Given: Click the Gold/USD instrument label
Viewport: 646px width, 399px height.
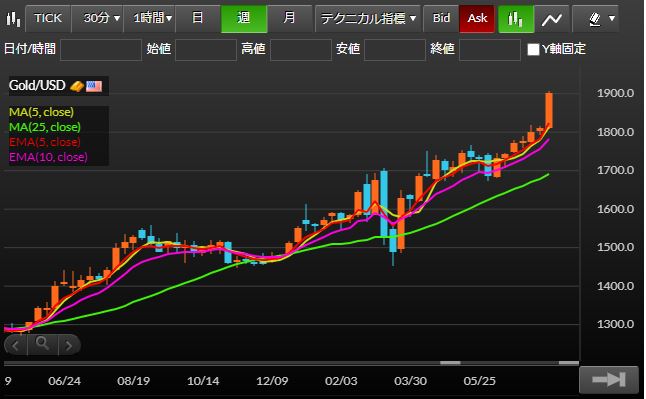Looking at the screenshot, I should [37, 86].
